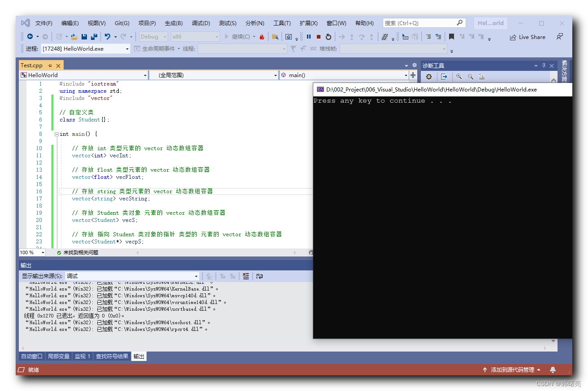This screenshot has width=588, height=391.
Task: Click the Clear All icon in Output panel
Action: click(x=246, y=276)
